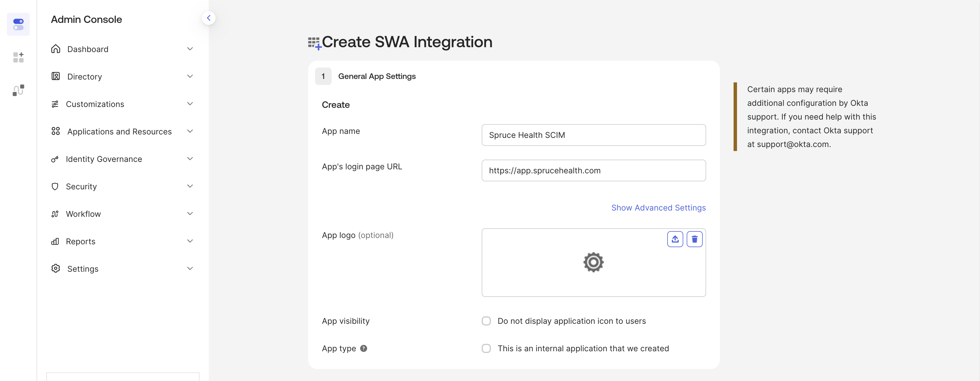This screenshot has width=980, height=381.
Task: Click the App name input field
Action: [x=593, y=135]
